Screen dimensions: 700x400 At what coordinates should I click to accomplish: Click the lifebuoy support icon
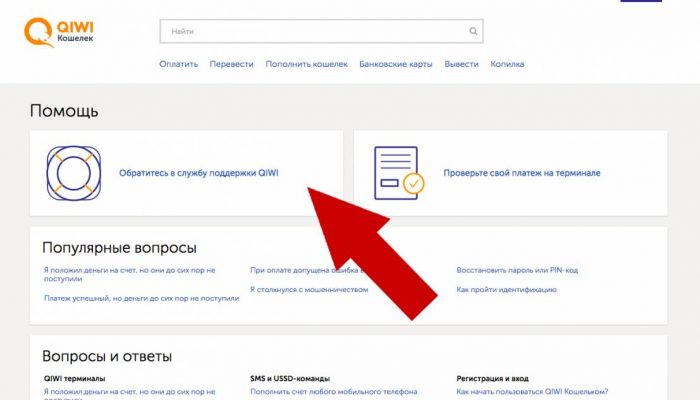(74, 173)
